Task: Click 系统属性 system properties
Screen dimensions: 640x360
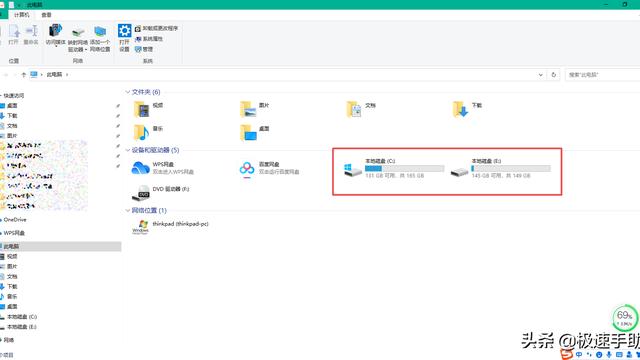Action: coord(149,39)
